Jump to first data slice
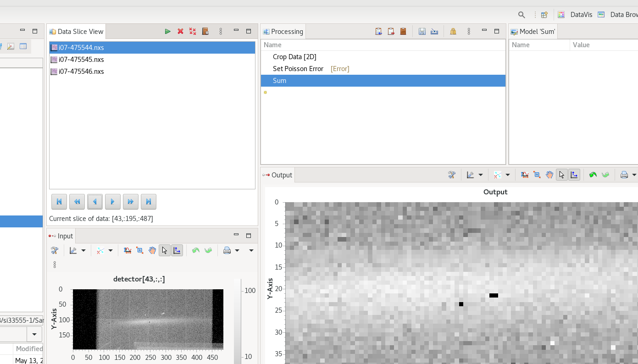This screenshot has height=364, width=638. [x=59, y=202]
